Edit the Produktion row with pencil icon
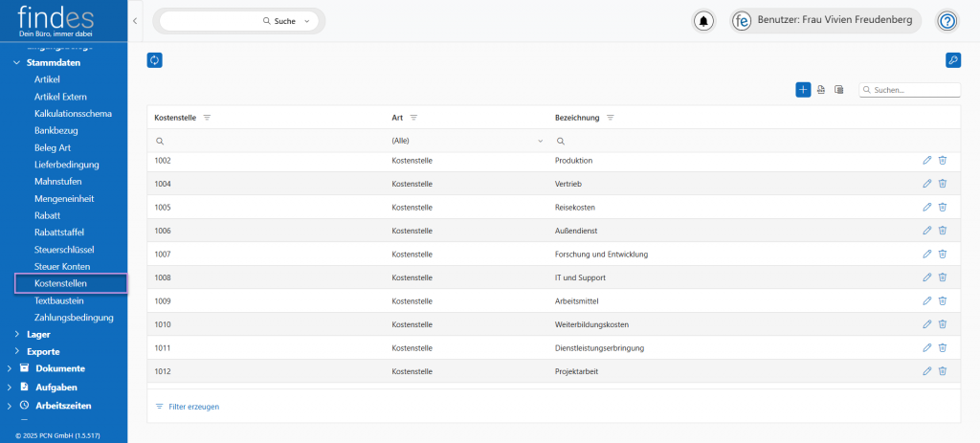The width and height of the screenshot is (980, 443). (x=926, y=161)
